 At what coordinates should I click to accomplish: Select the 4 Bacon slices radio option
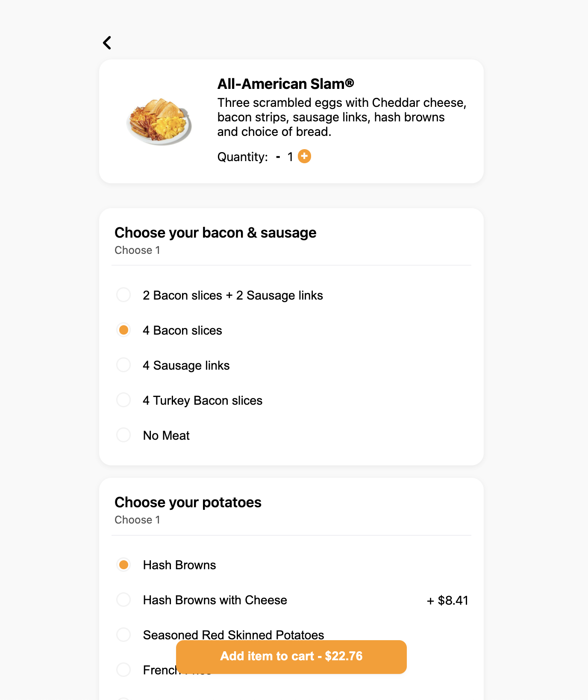123,330
